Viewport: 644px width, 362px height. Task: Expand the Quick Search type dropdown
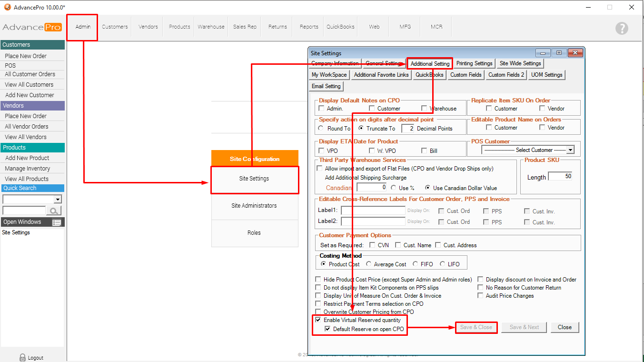[58, 200]
